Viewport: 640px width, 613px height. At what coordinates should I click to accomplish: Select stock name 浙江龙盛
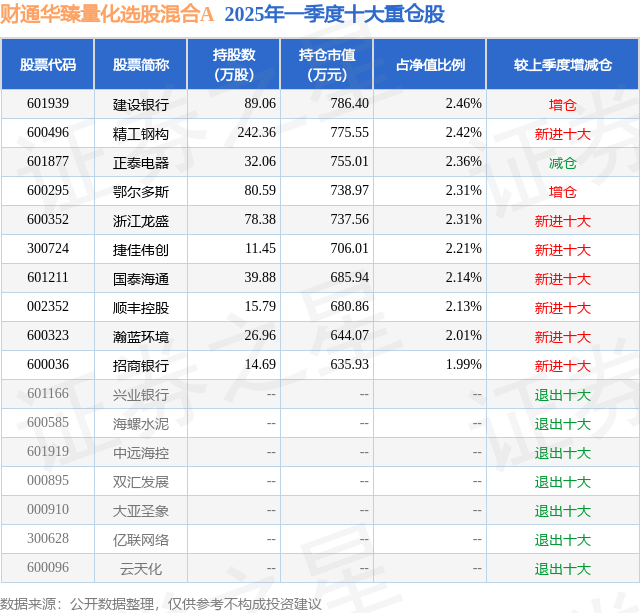click(x=141, y=220)
